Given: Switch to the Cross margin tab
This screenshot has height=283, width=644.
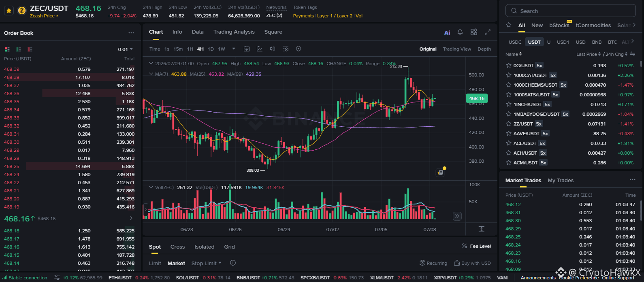Looking at the screenshot, I should pos(177,247).
